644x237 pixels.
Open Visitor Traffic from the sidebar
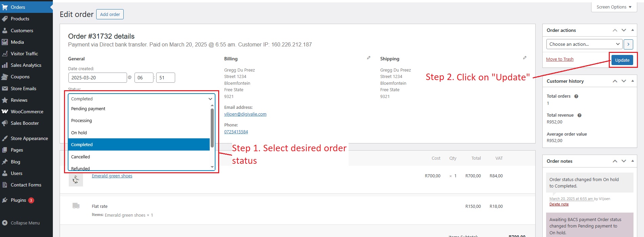pos(24,54)
